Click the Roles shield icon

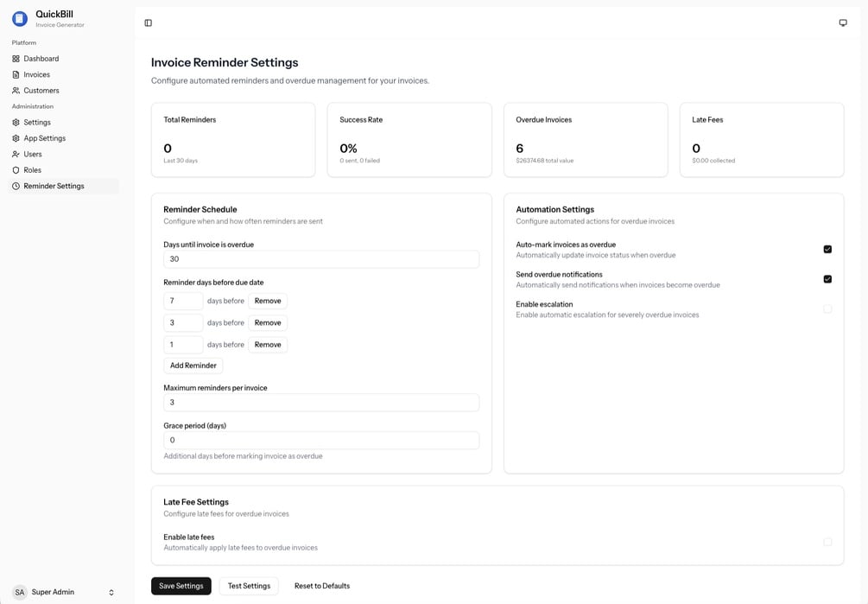coord(16,170)
